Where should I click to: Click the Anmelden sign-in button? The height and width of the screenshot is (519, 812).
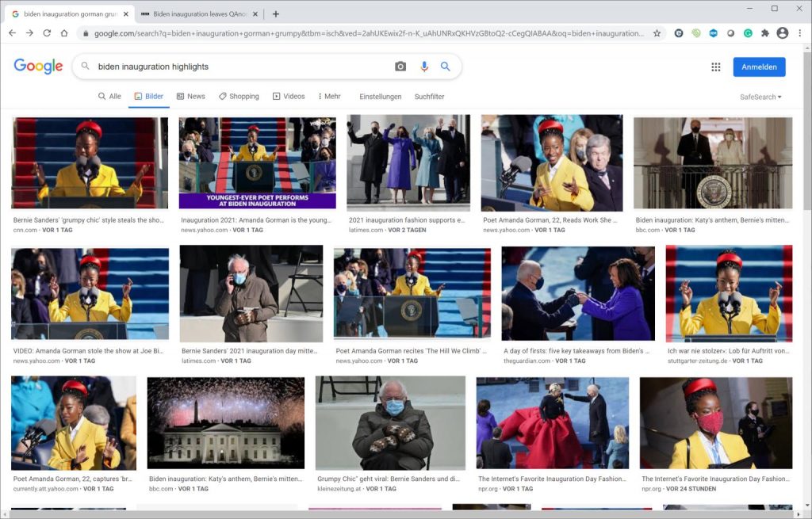click(x=759, y=67)
